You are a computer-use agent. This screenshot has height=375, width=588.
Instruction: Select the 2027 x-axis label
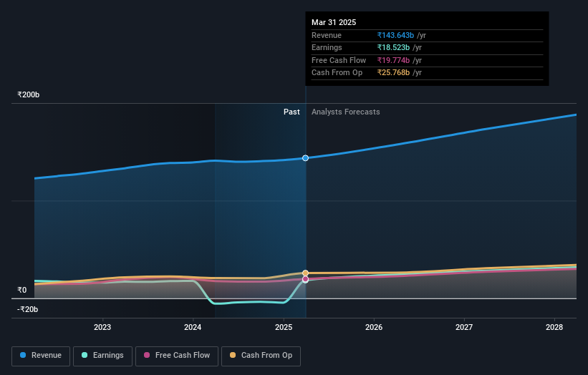pyautogui.click(x=464, y=328)
